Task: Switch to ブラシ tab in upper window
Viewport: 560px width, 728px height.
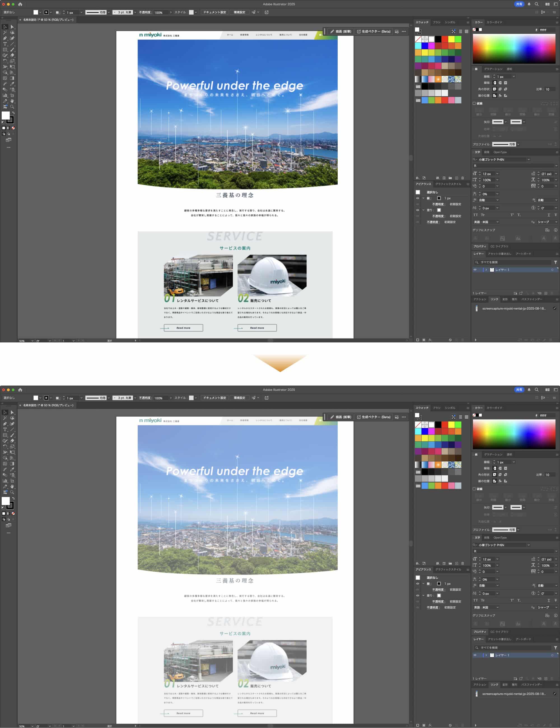Action: pyautogui.click(x=437, y=22)
